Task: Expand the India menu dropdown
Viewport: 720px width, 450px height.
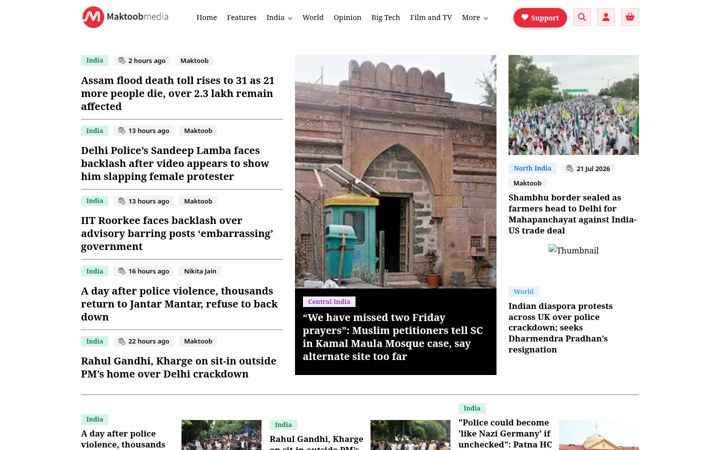Action: 279,17
